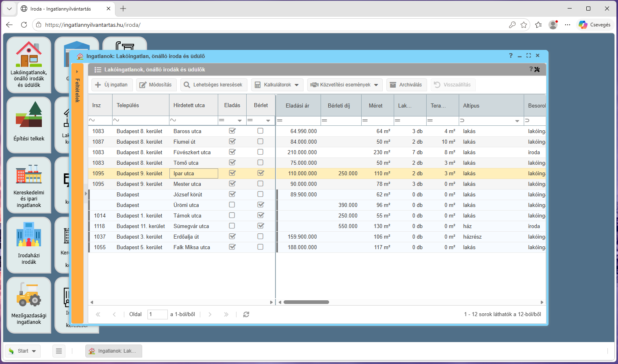Open the Eladás column filter dropdown
Image resolution: width=618 pixels, height=364 pixels.
point(240,121)
